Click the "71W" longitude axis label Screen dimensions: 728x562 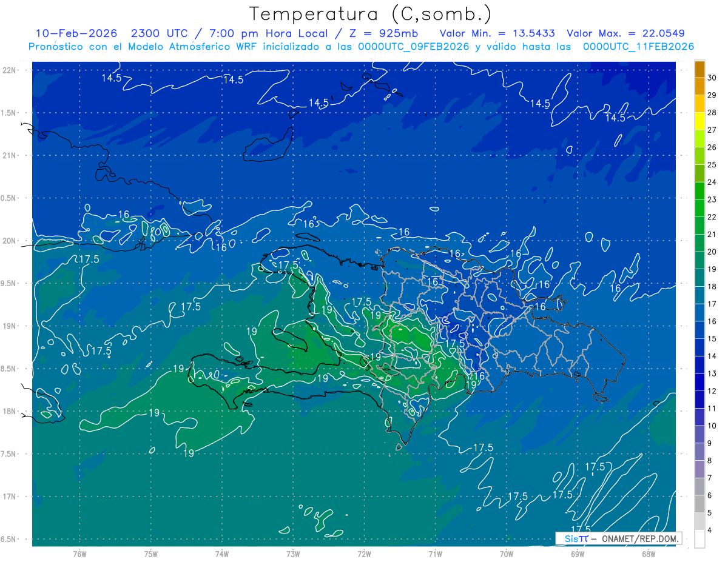(x=435, y=555)
